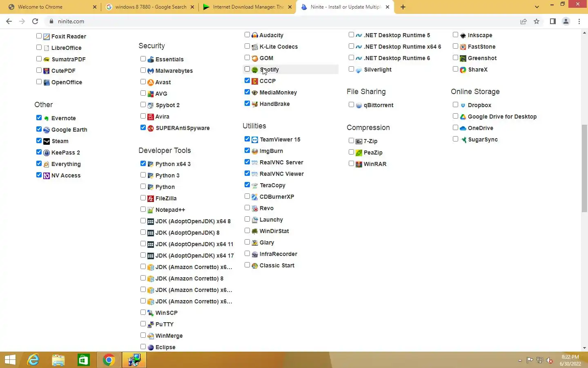The image size is (588, 368).
Task: Reload the page with the refresh icon
Action: (35, 21)
